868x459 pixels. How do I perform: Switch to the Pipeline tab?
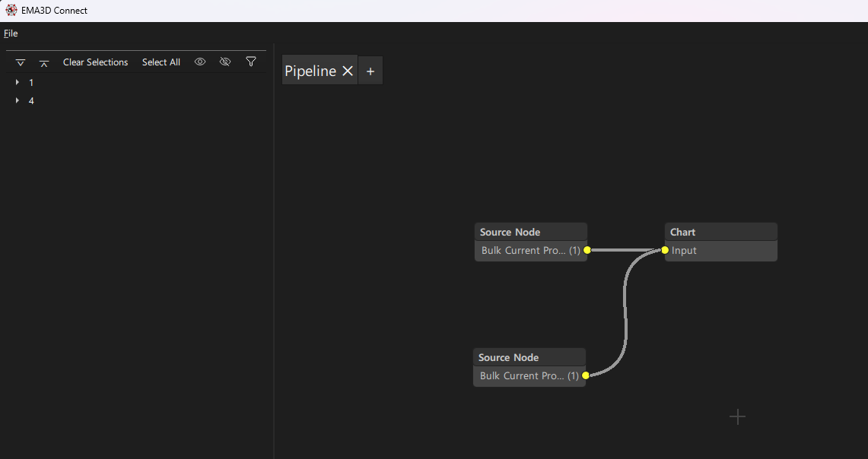coord(310,71)
